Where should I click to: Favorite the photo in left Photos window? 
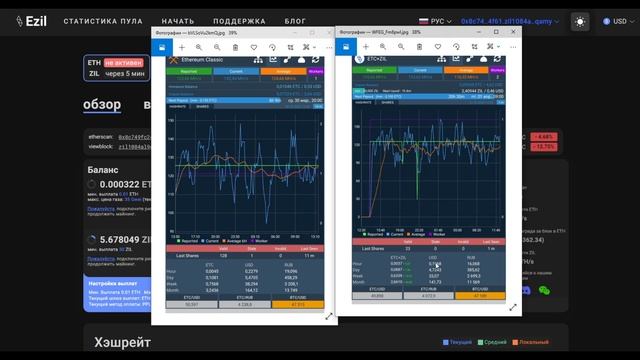(x=253, y=47)
